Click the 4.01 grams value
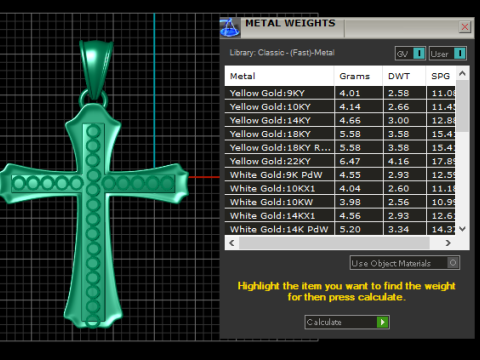Screen dimensions: 480x360 (350, 93)
